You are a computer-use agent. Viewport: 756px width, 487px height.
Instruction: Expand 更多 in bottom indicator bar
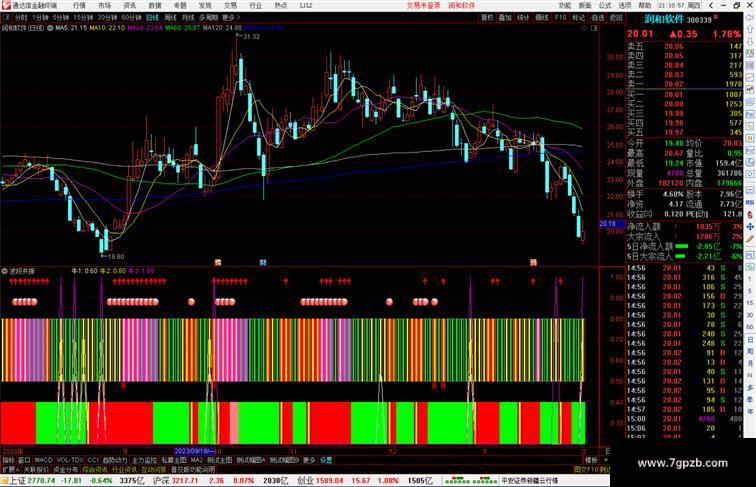(309, 460)
